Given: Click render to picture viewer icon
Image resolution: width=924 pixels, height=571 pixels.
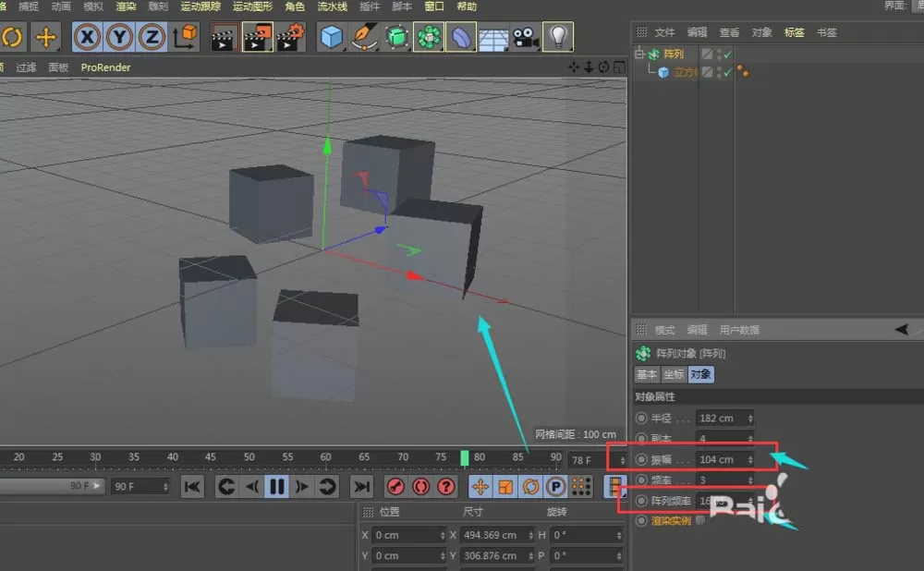Looking at the screenshot, I should (x=258, y=37).
